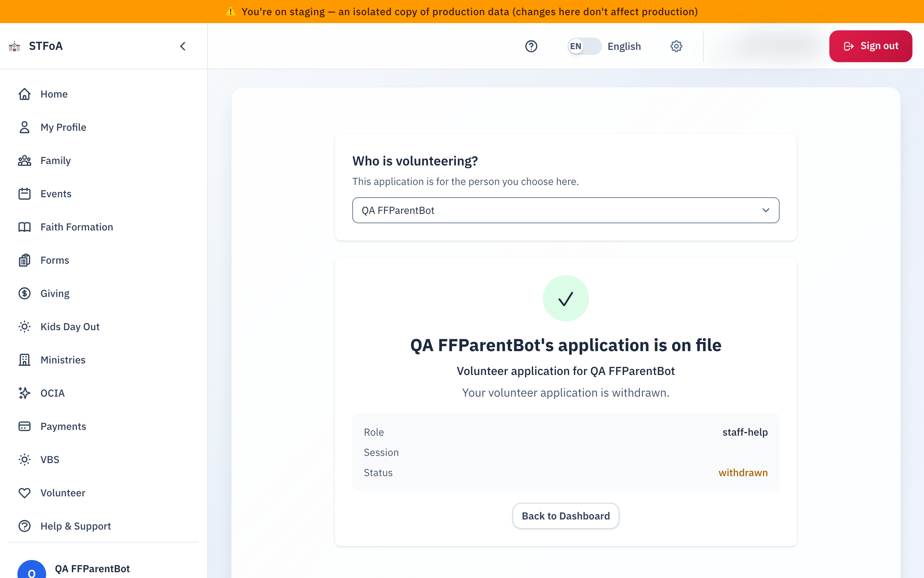
Task: Click the "Who is volunteering?" heading
Action: [x=415, y=161]
